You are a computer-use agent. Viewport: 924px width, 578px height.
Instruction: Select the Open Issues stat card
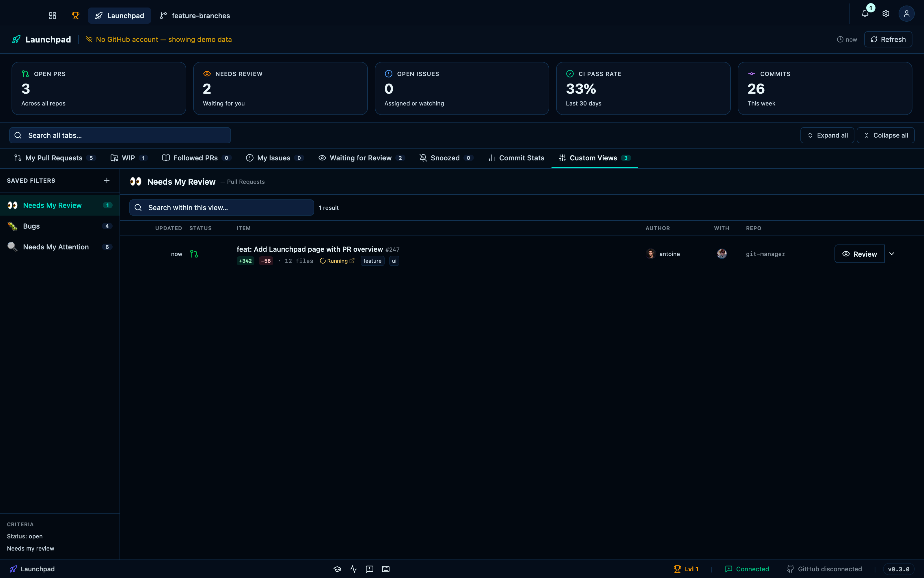(462, 88)
